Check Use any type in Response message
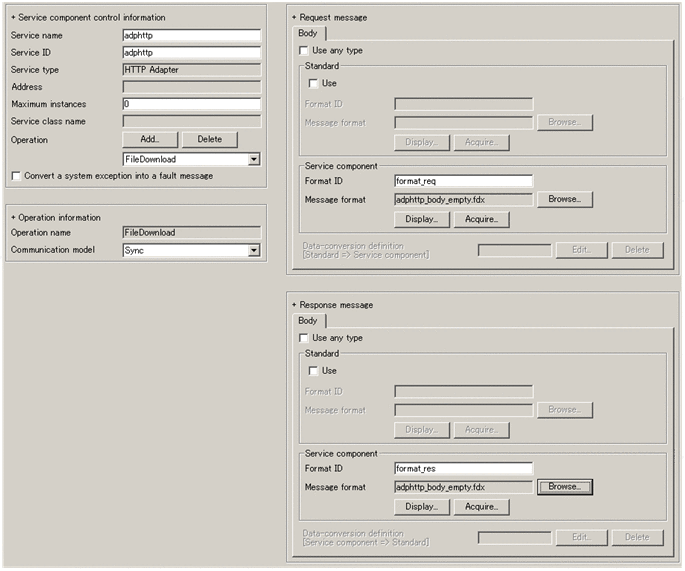Viewport: 685px width, 571px height. [305, 338]
